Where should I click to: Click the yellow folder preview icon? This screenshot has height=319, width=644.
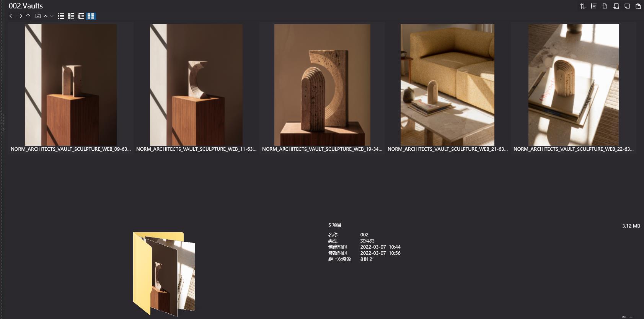click(164, 274)
